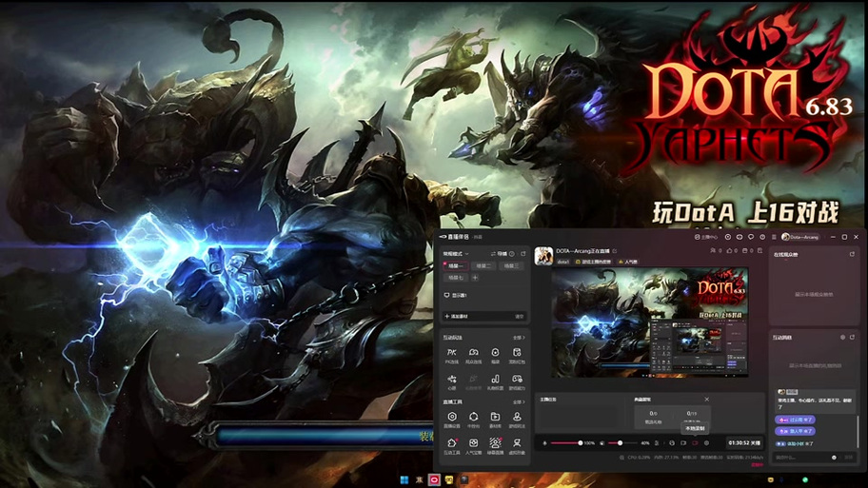Toggle 导播 director mode

coord(499,254)
